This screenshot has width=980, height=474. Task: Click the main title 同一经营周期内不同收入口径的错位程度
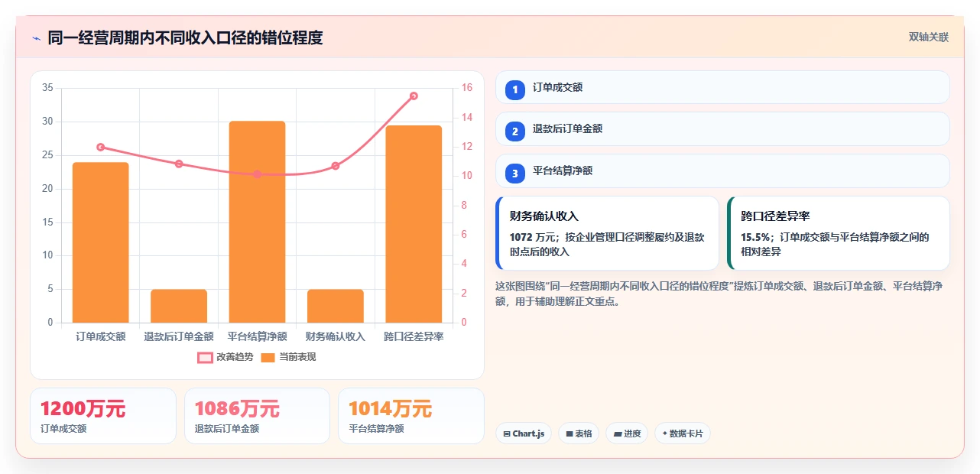pyautogui.click(x=185, y=37)
